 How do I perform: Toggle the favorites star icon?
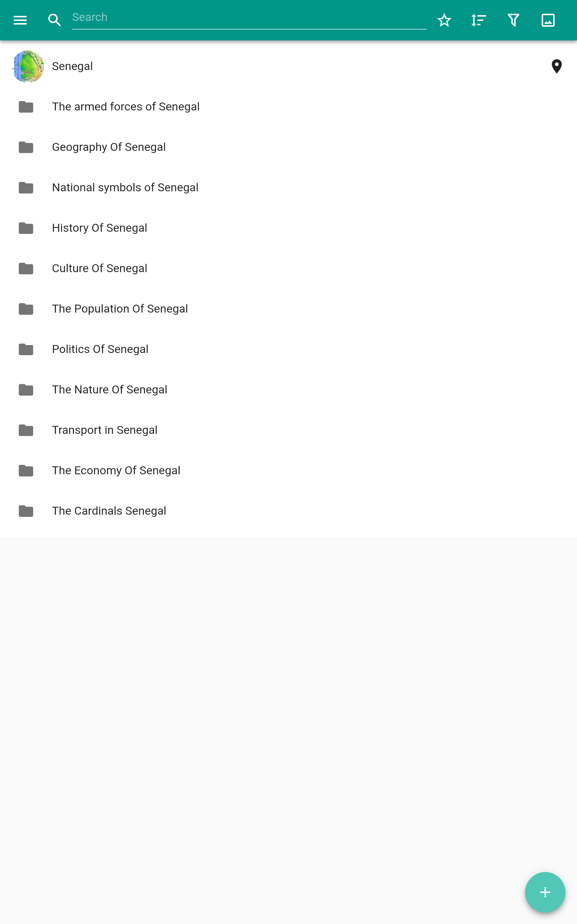click(x=444, y=20)
